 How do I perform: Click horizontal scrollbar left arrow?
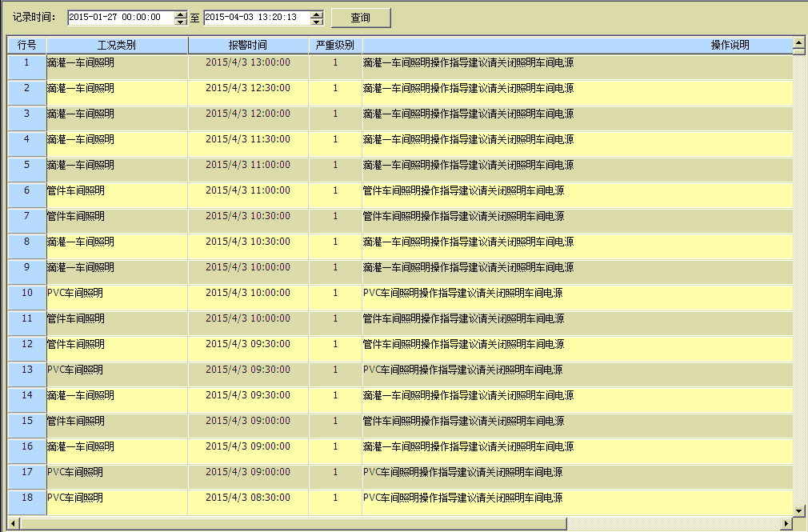coord(14,523)
